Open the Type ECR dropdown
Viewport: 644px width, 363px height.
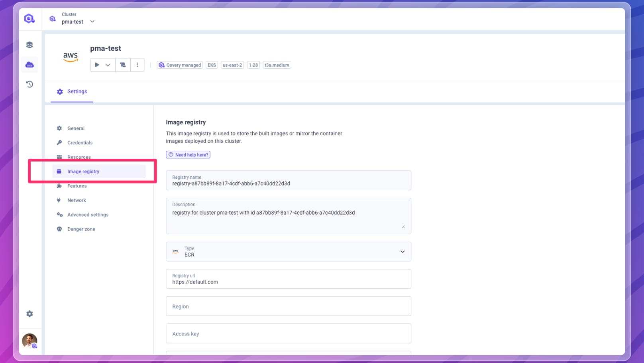click(289, 252)
